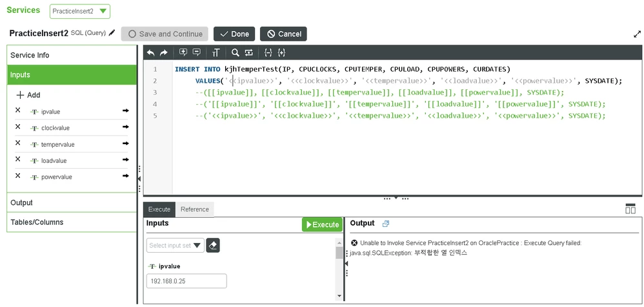Change editor font size

pos(216,53)
